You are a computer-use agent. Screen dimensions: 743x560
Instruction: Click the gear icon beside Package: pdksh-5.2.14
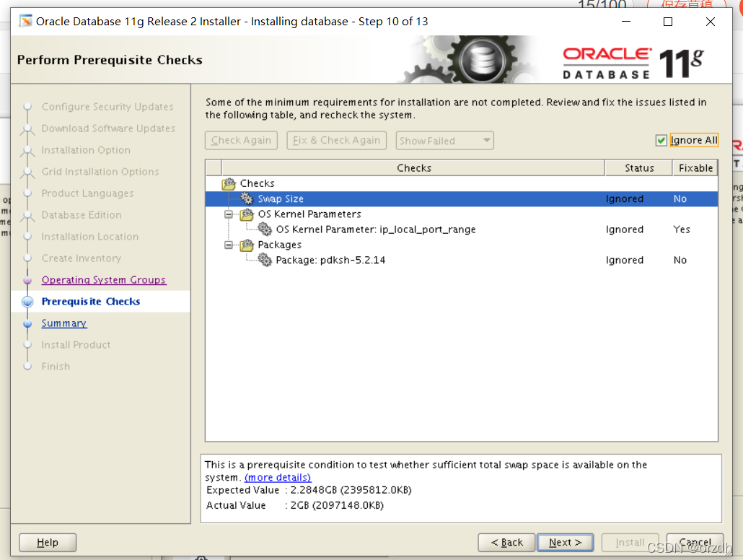point(264,261)
